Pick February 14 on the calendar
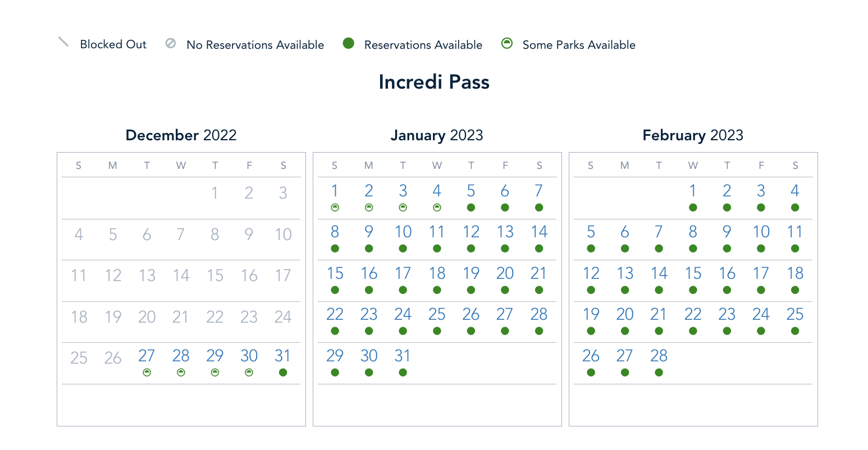868x450 pixels. [659, 274]
